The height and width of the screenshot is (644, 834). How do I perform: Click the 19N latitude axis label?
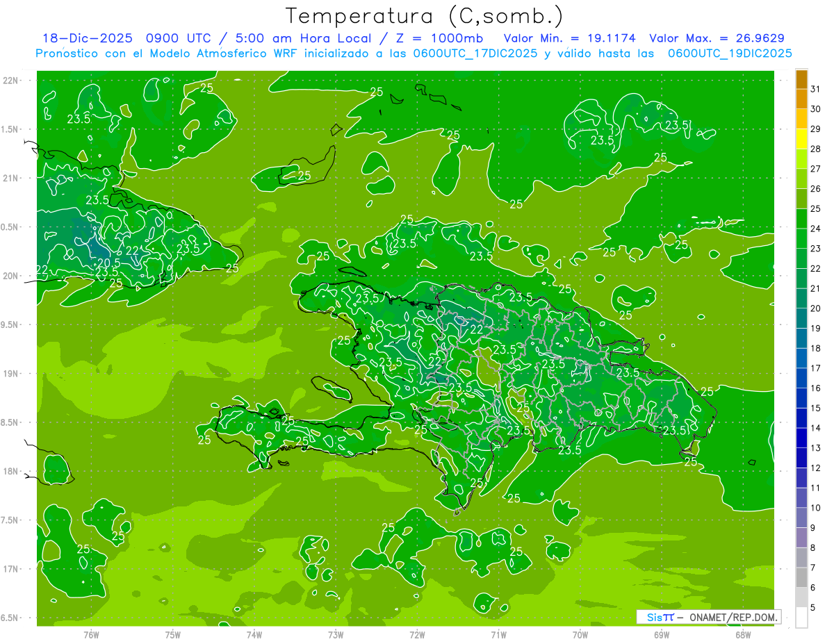click(12, 374)
